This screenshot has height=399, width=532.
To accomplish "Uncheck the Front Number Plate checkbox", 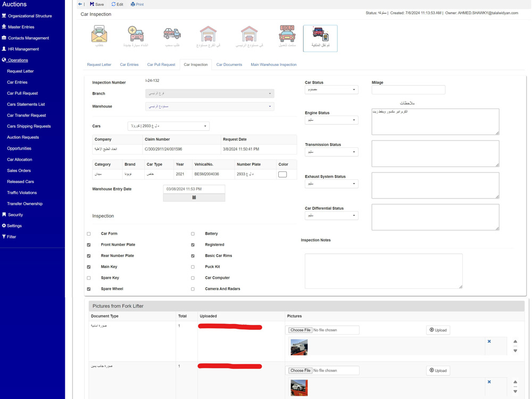I will tap(89, 245).
